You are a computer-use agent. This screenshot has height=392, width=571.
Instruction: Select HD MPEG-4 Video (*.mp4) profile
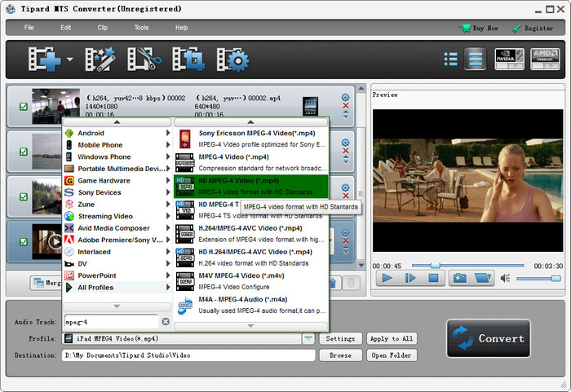(x=251, y=186)
